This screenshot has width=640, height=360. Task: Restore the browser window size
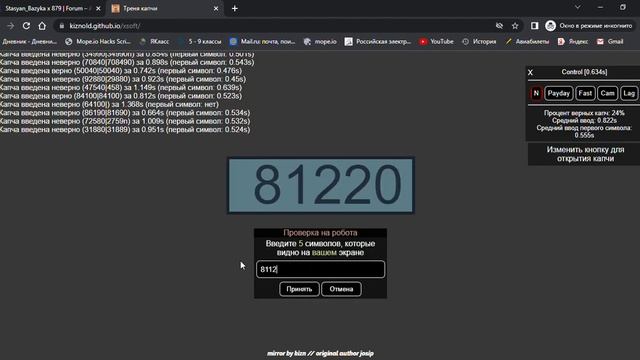point(623,7)
